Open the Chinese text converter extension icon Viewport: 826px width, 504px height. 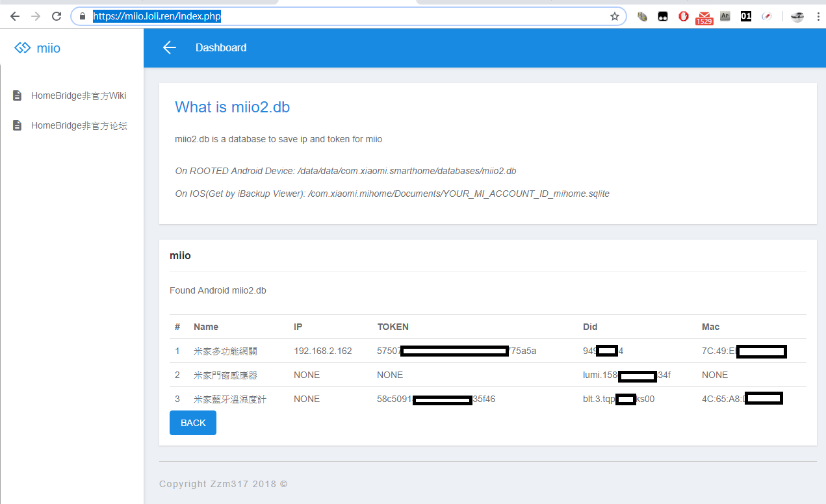tap(642, 17)
